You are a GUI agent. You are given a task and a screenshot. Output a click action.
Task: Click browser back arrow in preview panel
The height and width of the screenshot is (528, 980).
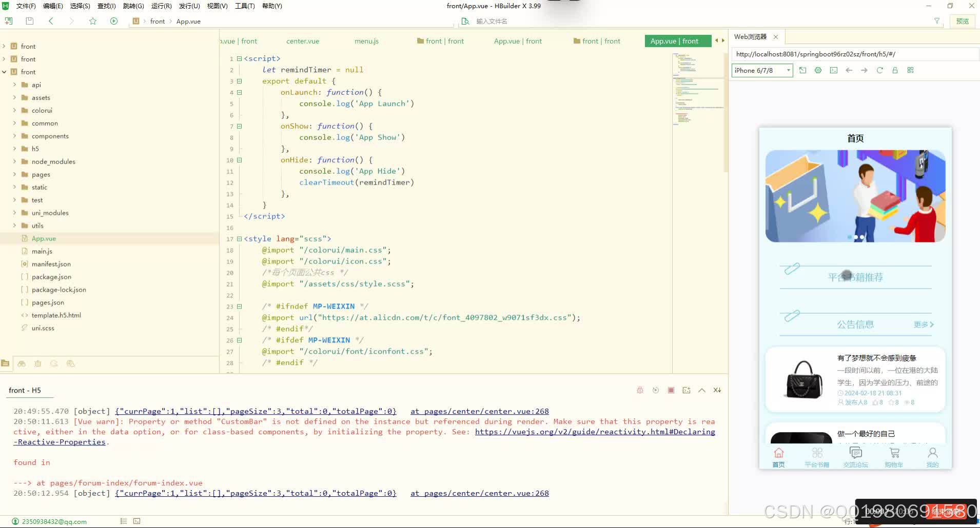(x=849, y=70)
